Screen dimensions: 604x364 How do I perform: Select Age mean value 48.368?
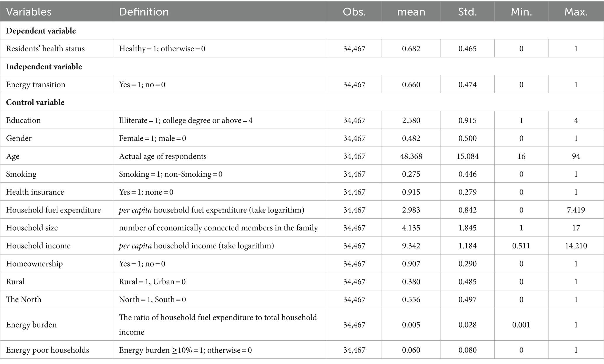pos(411,156)
